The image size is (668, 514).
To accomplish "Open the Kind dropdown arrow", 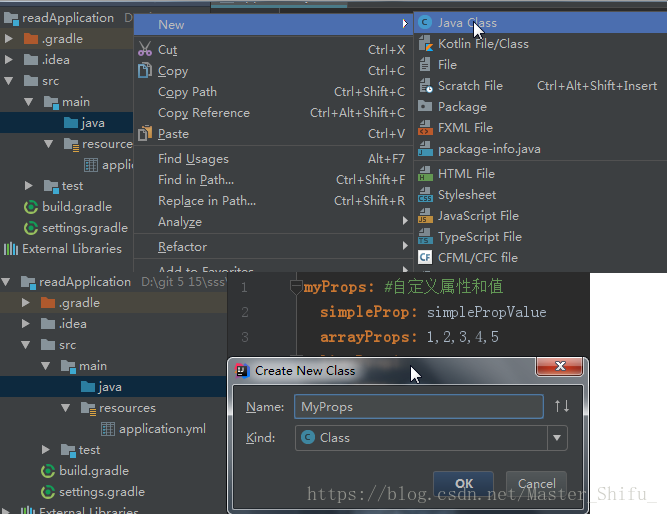I will pyautogui.click(x=557, y=438).
